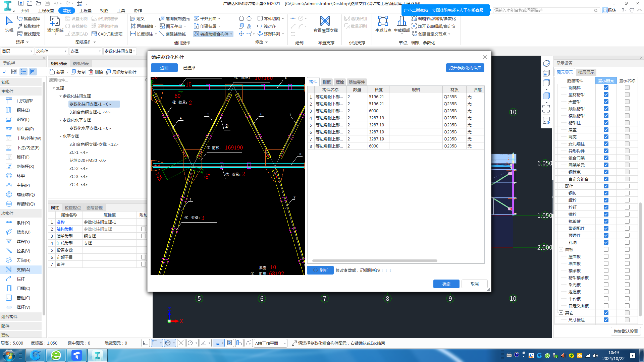Click the 确定 confirm button
644x362 pixels.
pos(446,284)
